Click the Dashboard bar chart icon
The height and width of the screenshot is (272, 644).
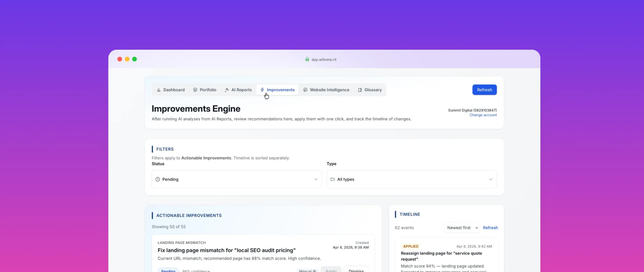point(159,90)
